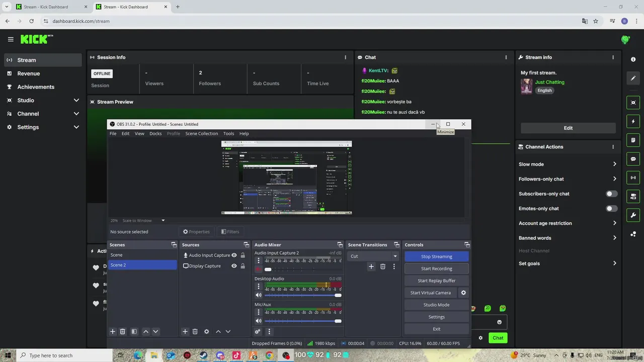The height and width of the screenshot is (362, 644).
Task: Add a new scene with the plus icon
Action: (113, 331)
